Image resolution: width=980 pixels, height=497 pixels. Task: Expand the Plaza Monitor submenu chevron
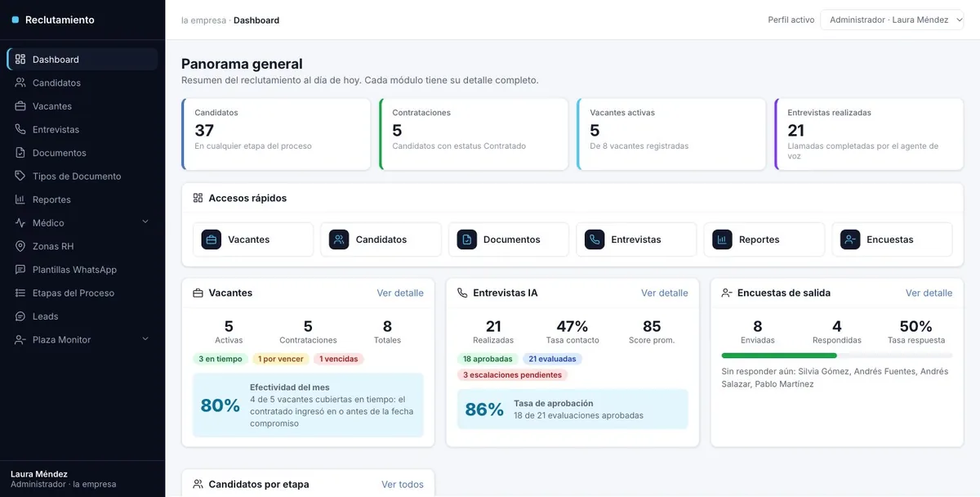[145, 339]
